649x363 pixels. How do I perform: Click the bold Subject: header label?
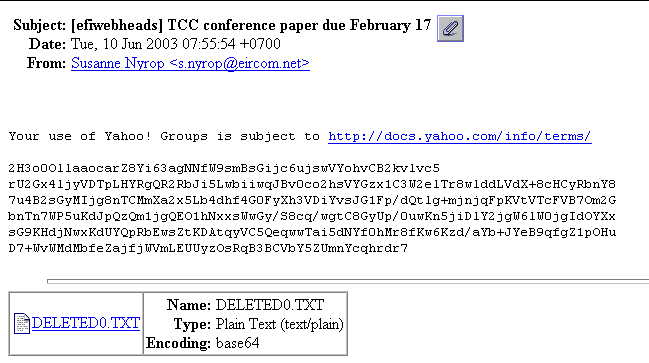(40, 25)
